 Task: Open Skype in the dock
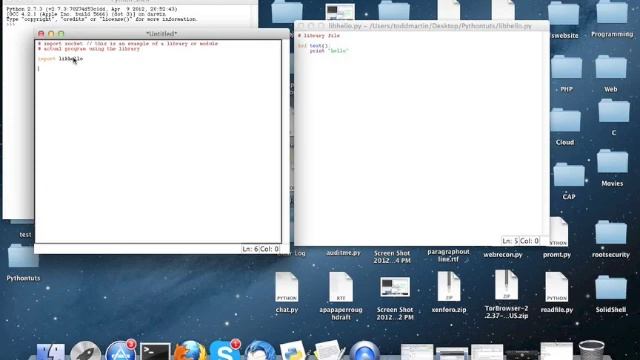tap(224, 351)
